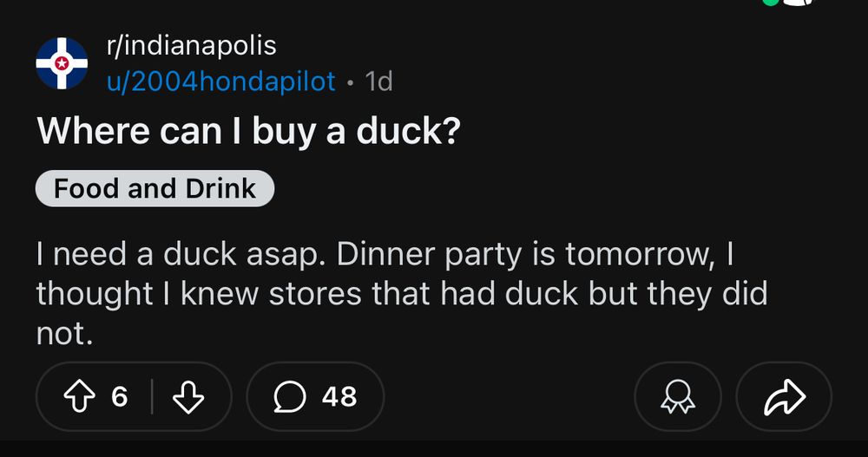Filter by Food and Drink flair
868x457 pixels.
pyautogui.click(x=155, y=189)
